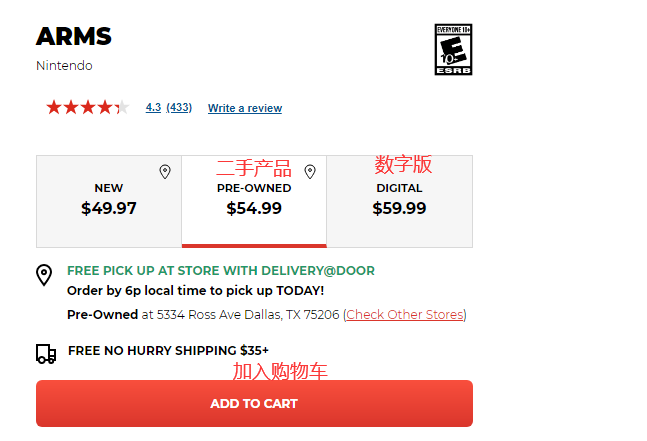Click the shipping truck icon

pos(45,353)
